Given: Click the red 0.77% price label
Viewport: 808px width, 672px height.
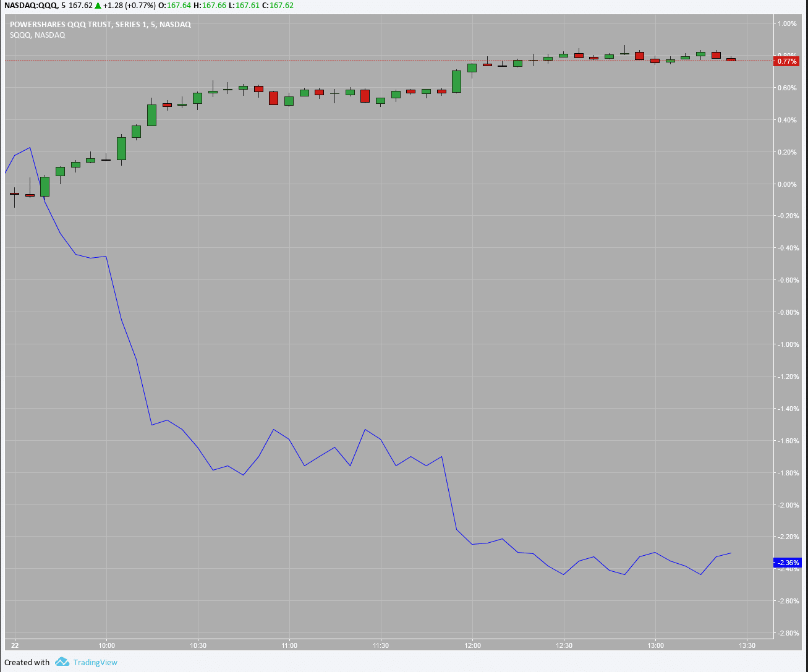Looking at the screenshot, I should pyautogui.click(x=786, y=61).
